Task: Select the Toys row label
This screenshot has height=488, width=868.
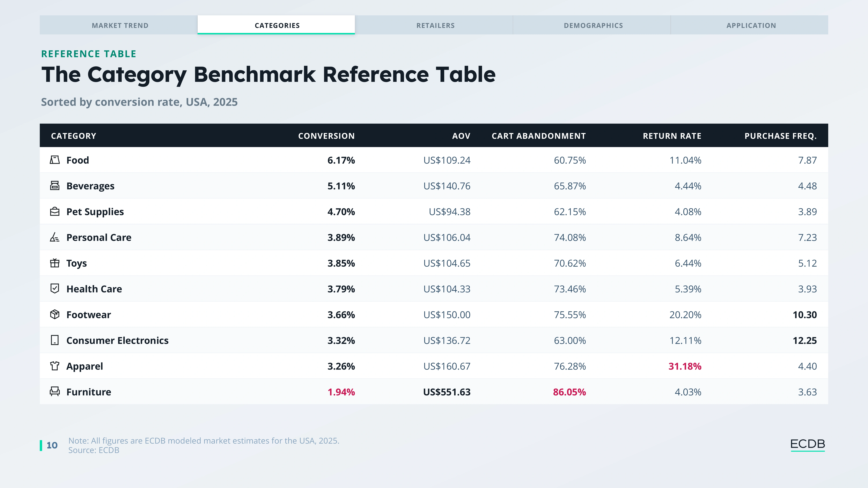Action: 77,263
